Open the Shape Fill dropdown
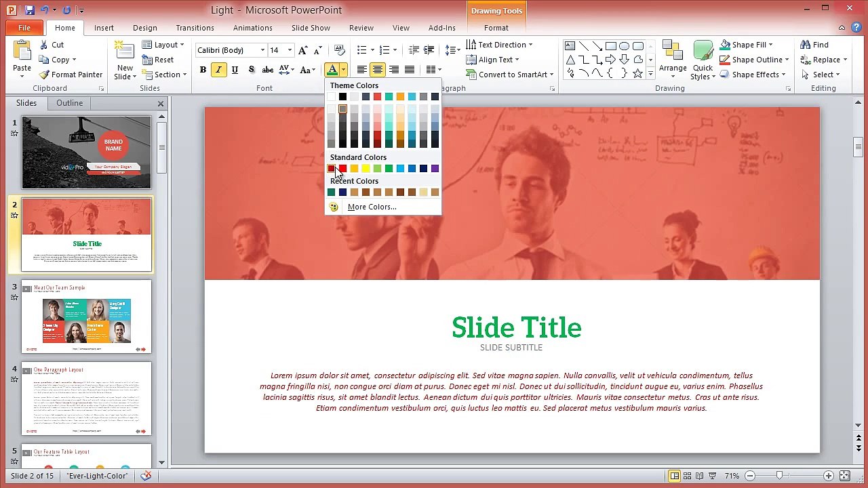This screenshot has height=488, width=868. (747, 45)
